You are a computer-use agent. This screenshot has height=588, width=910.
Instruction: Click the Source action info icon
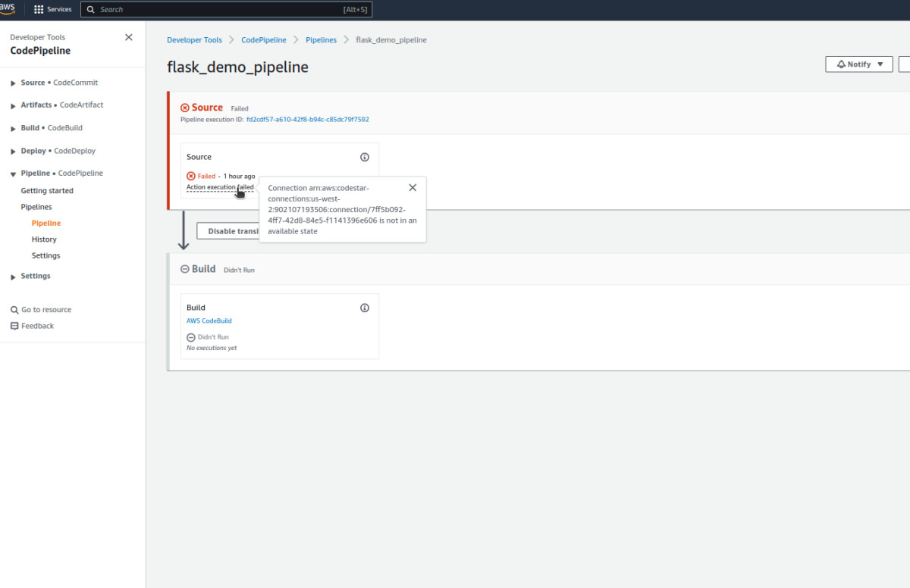click(365, 157)
